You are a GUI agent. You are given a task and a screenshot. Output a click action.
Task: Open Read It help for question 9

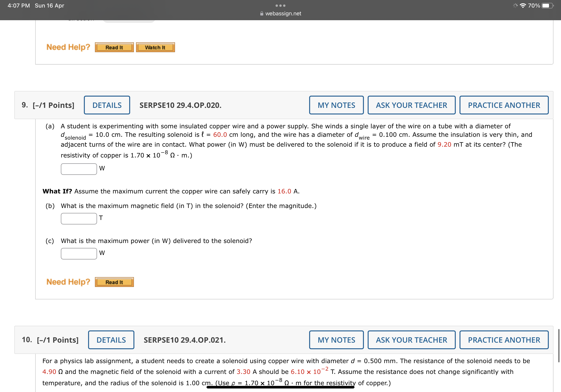[114, 282]
